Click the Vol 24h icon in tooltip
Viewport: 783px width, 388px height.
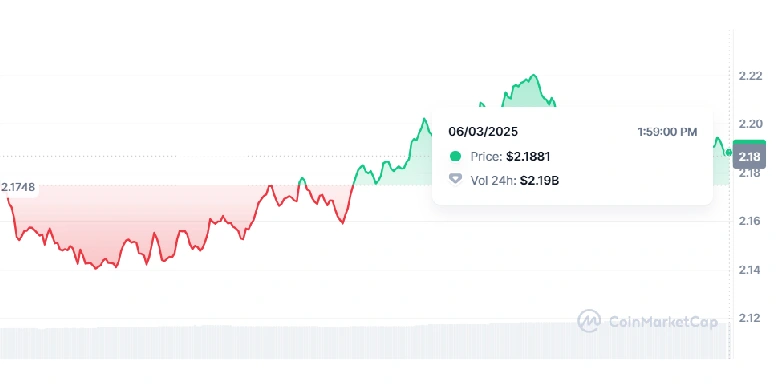pos(455,179)
